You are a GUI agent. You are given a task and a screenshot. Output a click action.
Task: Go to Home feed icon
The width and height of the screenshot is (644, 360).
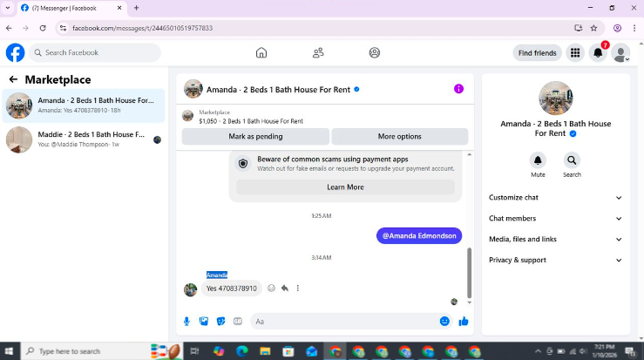[x=261, y=52]
